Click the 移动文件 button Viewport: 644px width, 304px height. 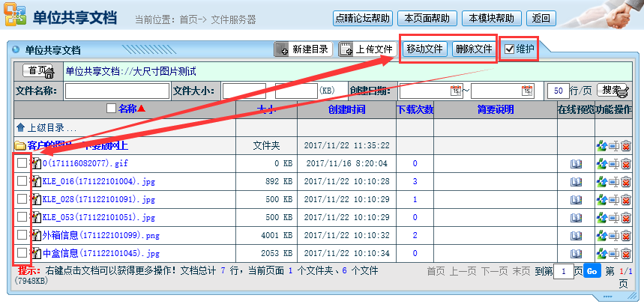424,49
